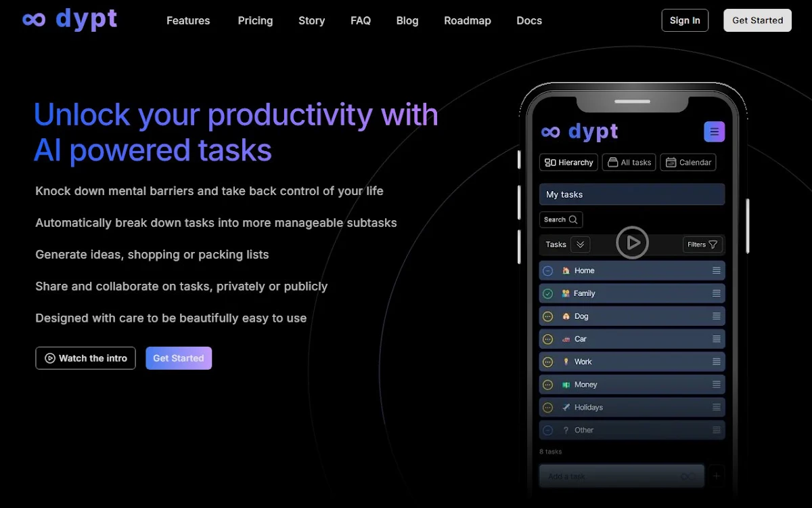The width and height of the screenshot is (812, 508).
Task: Click the drag handle on the Car row
Action: coord(717,339)
